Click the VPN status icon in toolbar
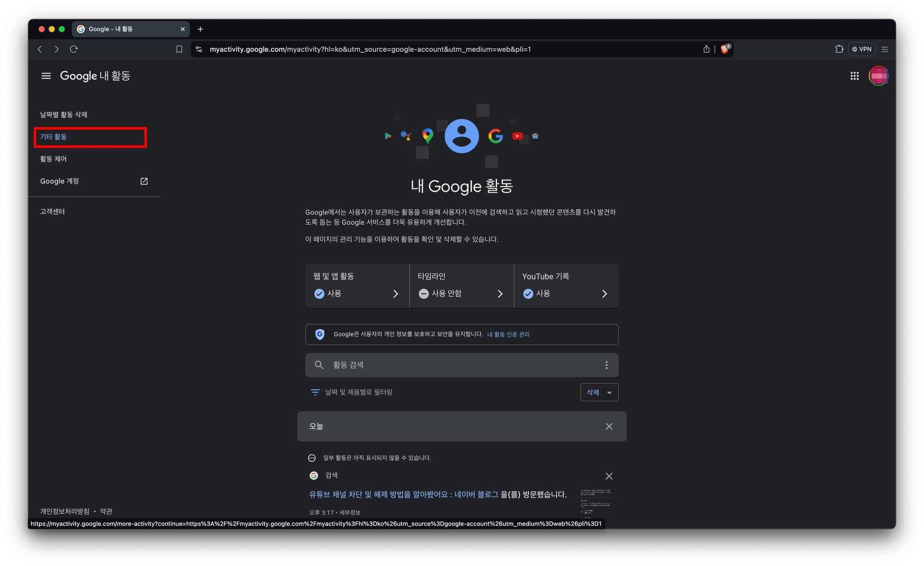 click(863, 48)
